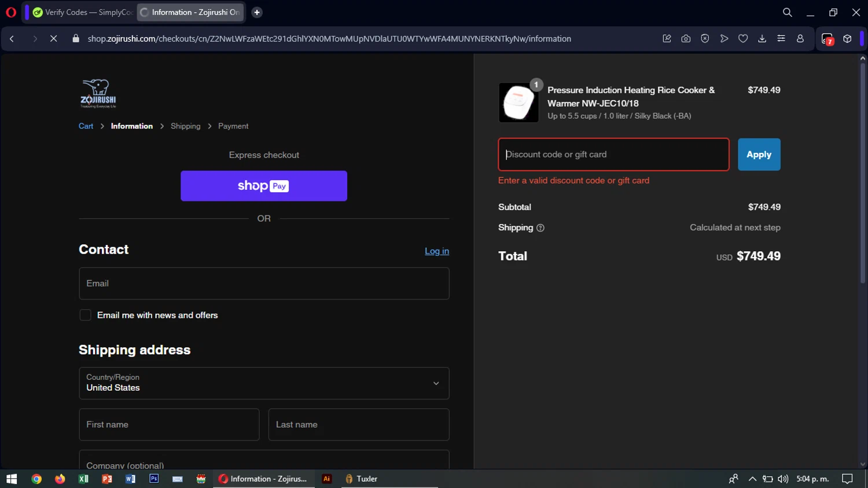Open Adobe Illustrator from the taskbar

click(x=327, y=479)
